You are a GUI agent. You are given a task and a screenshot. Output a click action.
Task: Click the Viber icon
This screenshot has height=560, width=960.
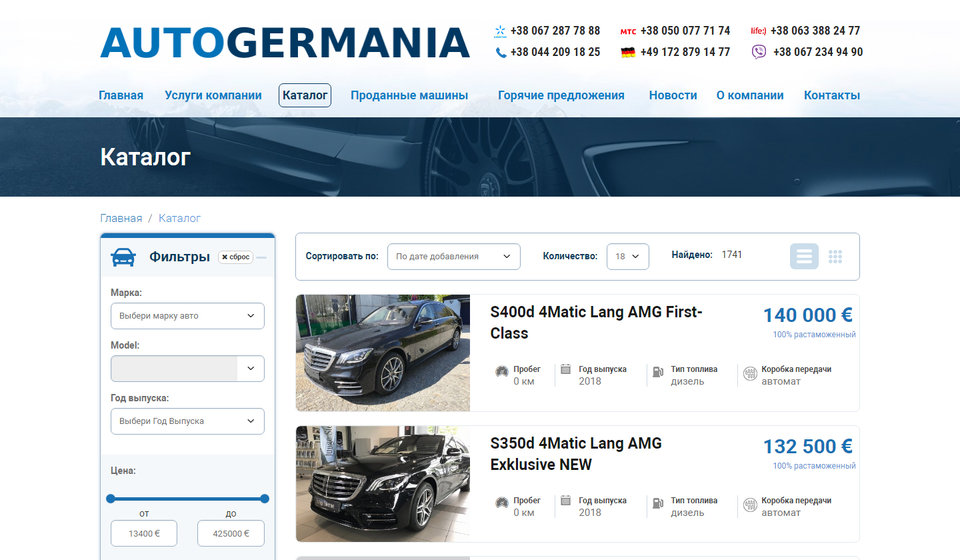[759, 52]
